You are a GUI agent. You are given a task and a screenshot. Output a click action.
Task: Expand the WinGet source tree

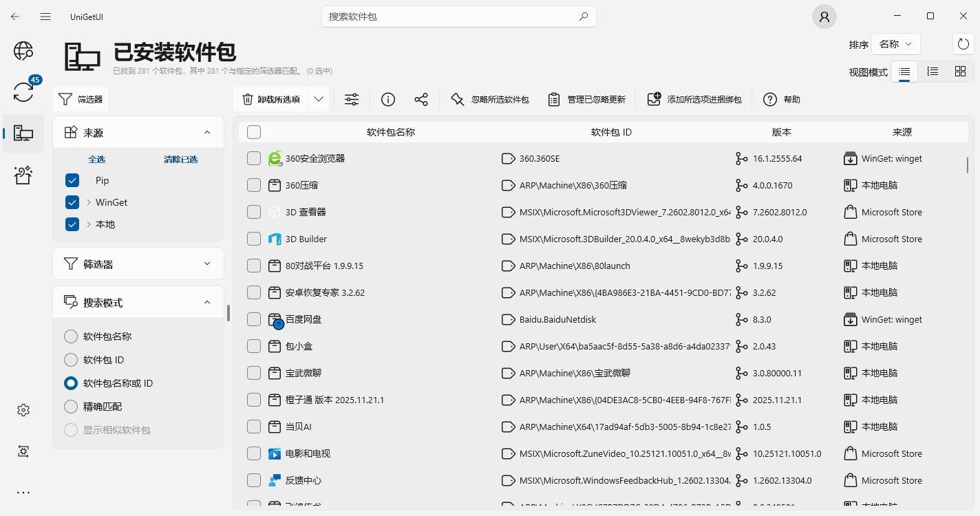(89, 202)
